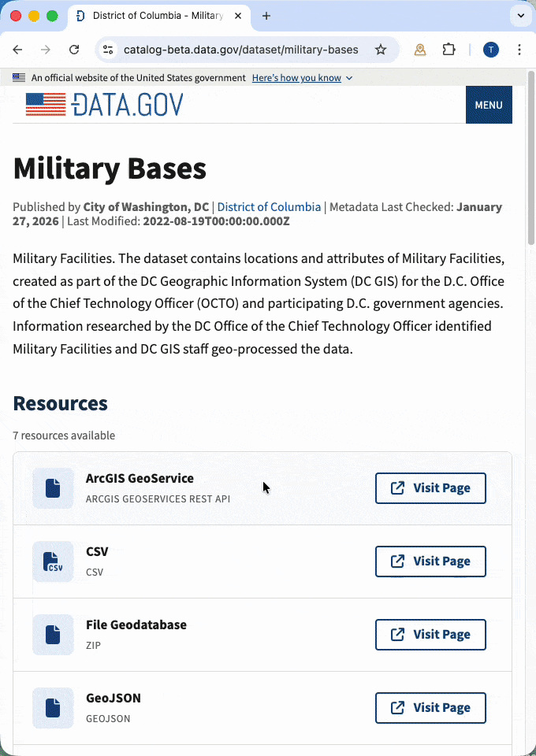Visit Page for the CSV resource
This screenshot has height=756, width=536.
click(430, 561)
